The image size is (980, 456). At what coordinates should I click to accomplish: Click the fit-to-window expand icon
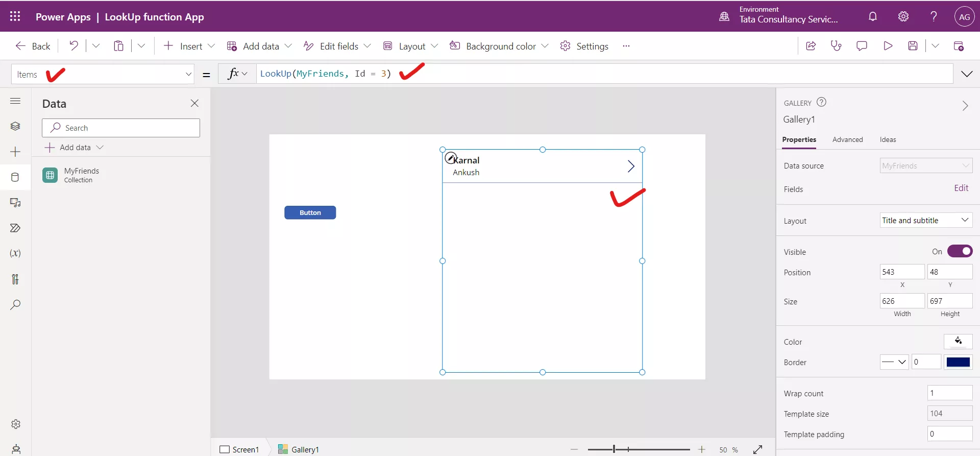[758, 449]
